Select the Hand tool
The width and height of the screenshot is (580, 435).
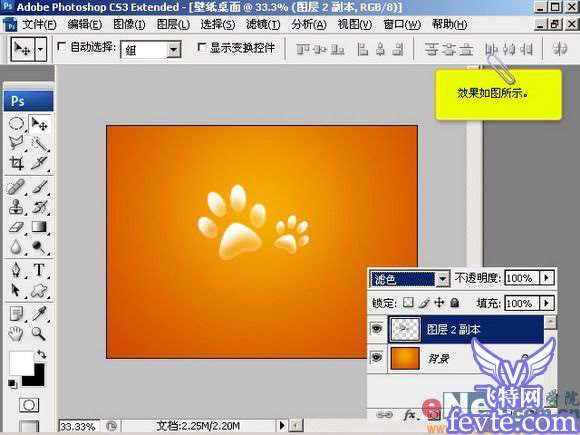click(16, 334)
